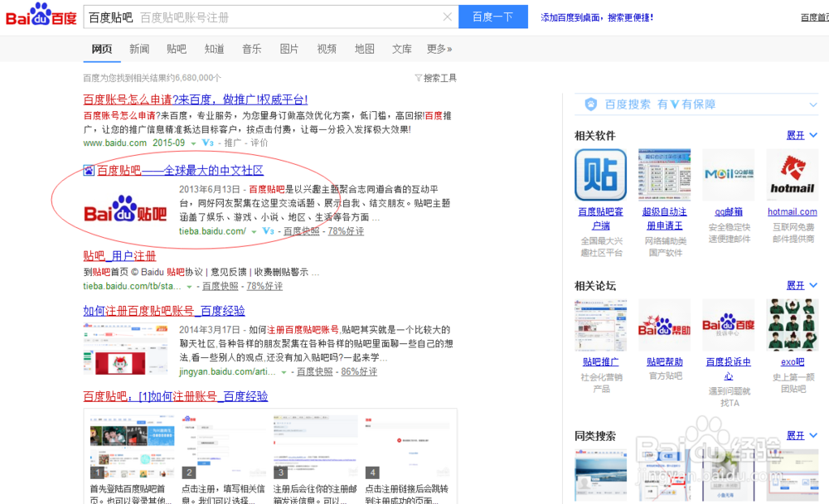Open the 更多 navigation dropdown
This screenshot has height=504, width=829.
[x=439, y=49]
